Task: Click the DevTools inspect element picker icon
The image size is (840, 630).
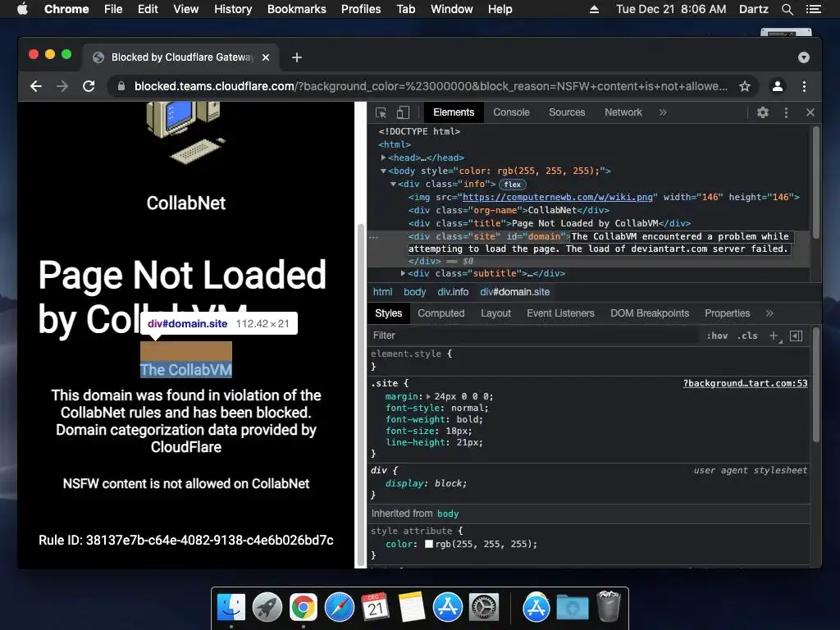Action: (381, 112)
